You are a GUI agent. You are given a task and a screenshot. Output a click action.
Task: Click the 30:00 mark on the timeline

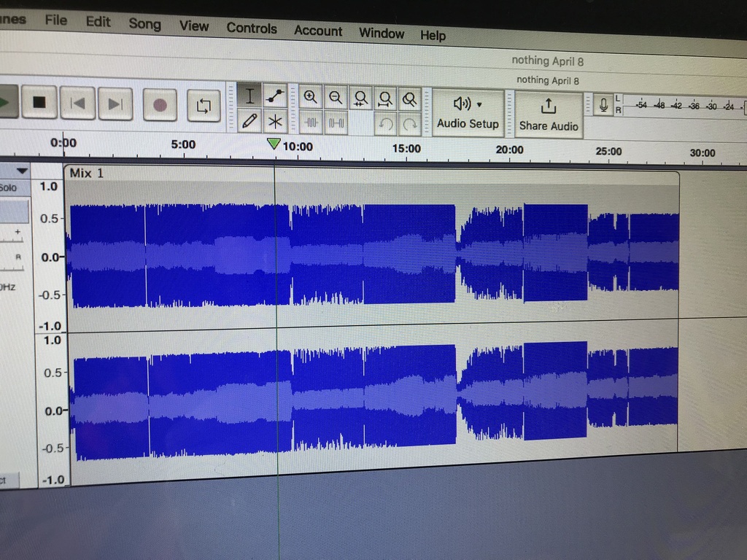[x=703, y=153]
